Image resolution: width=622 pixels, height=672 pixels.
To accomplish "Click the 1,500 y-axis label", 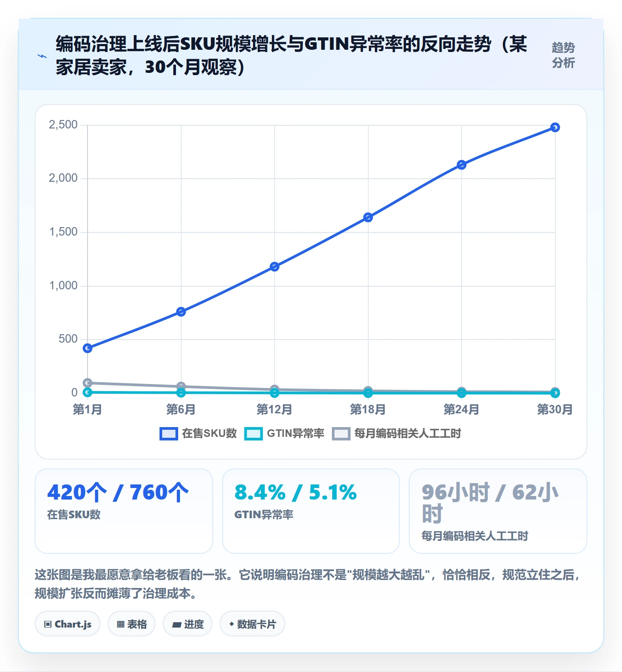I will click(x=63, y=232).
